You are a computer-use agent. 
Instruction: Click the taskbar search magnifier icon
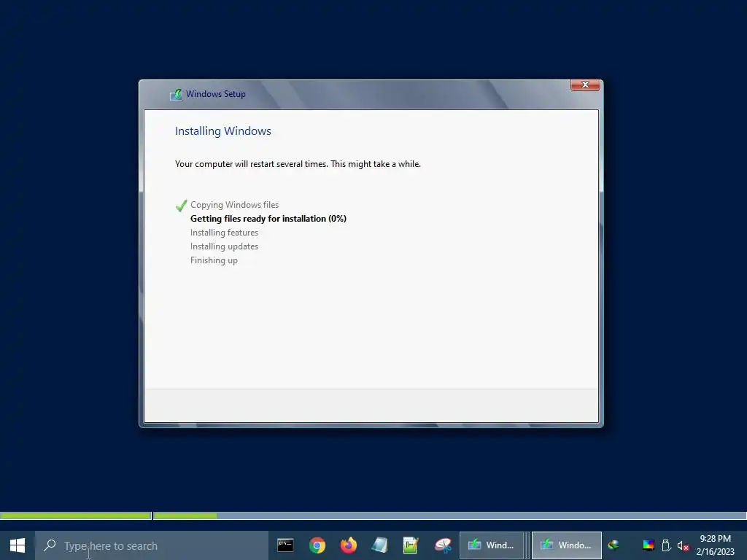pos(50,545)
